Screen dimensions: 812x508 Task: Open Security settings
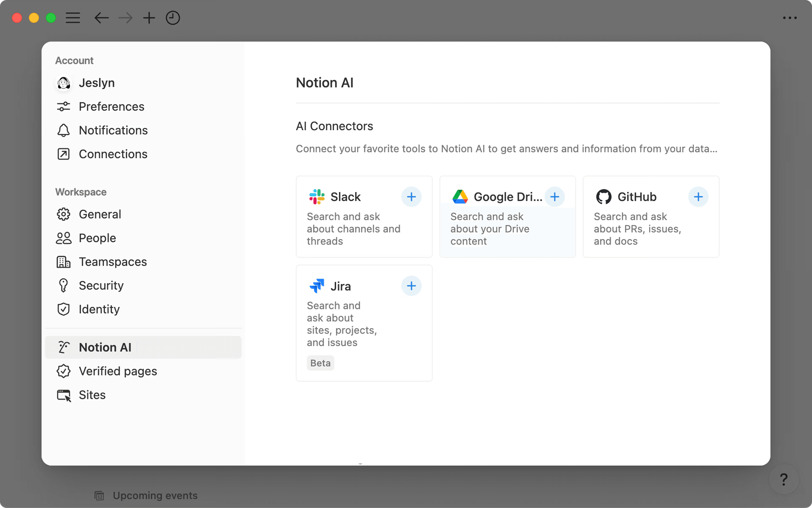pyautogui.click(x=101, y=285)
